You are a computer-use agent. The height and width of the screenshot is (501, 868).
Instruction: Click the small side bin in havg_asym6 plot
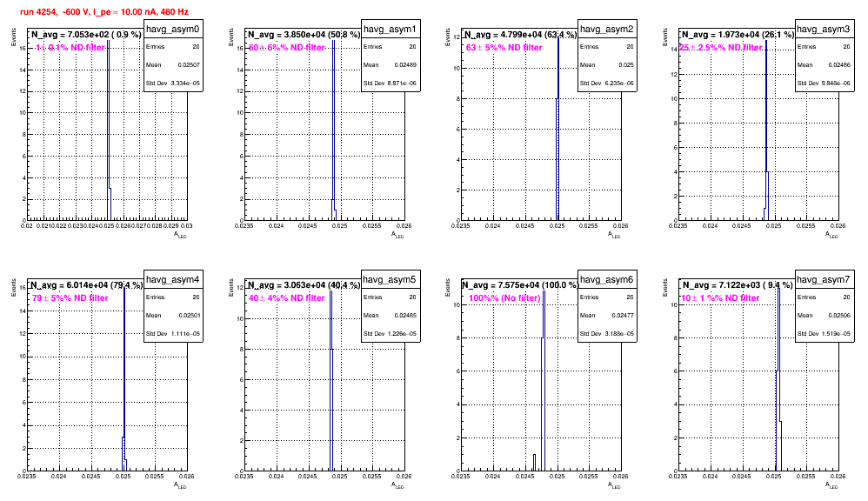pos(534,462)
